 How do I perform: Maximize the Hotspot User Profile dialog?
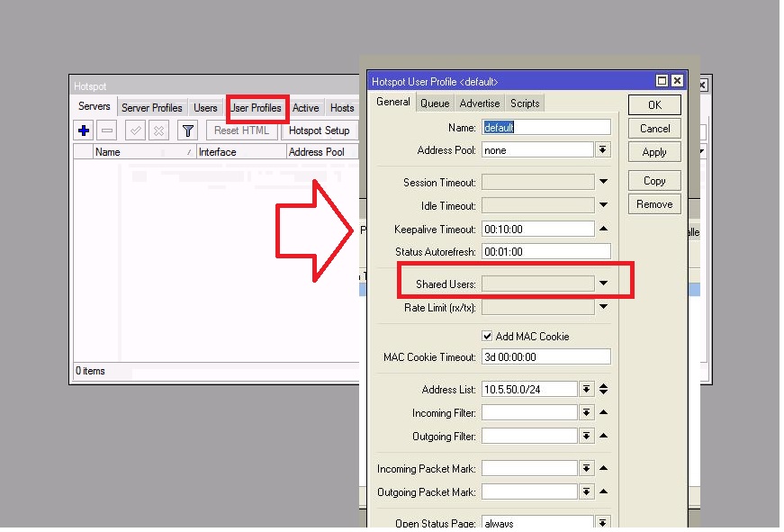662,81
